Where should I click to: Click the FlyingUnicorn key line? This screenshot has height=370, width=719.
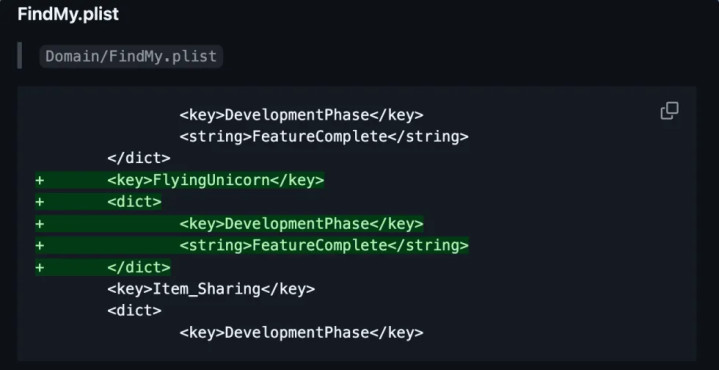pos(216,180)
